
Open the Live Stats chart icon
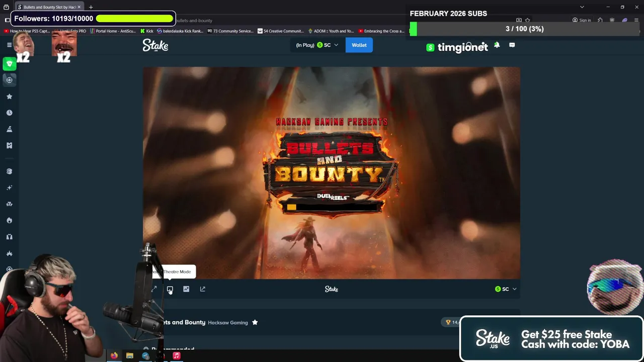186,289
